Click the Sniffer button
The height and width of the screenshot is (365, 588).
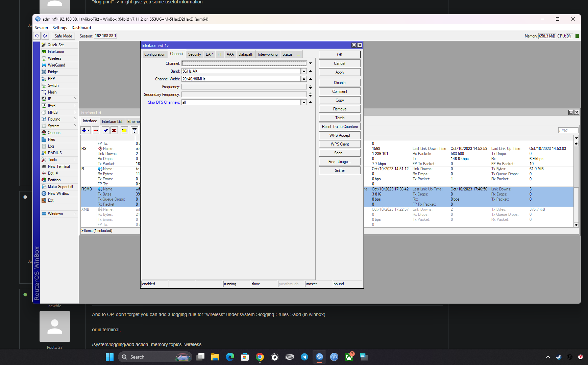tap(340, 171)
